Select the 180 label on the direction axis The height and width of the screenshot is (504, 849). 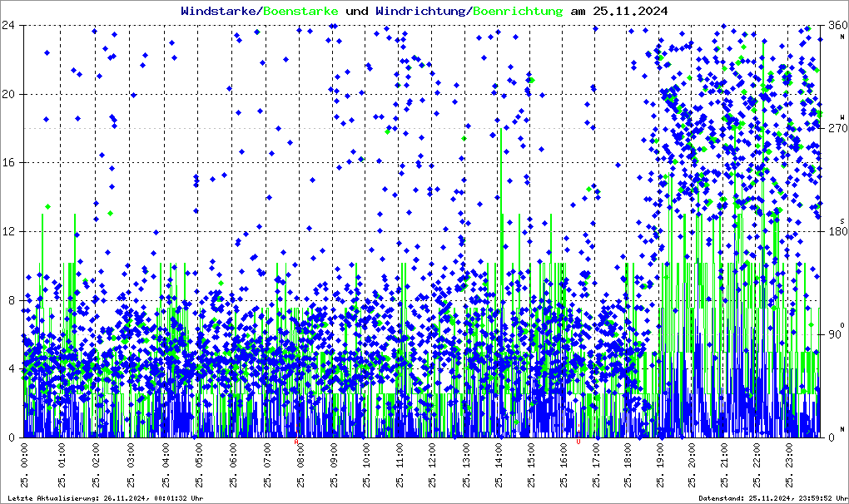click(837, 231)
